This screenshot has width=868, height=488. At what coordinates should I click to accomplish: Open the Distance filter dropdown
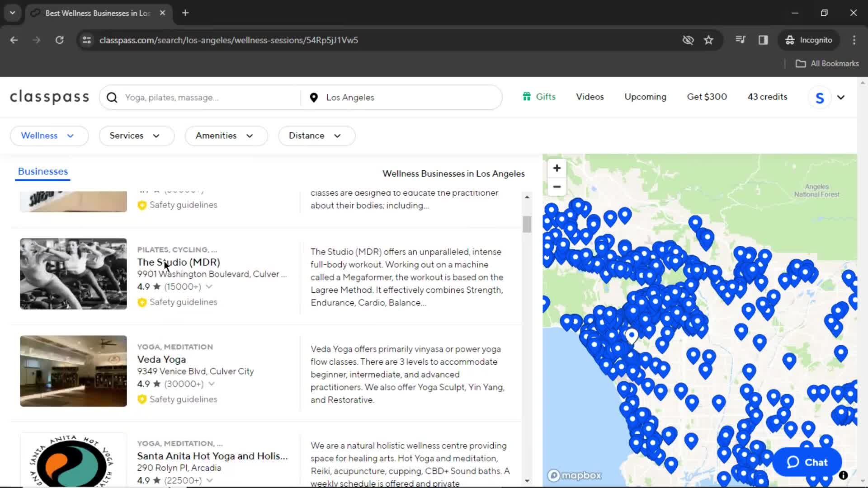pos(316,136)
